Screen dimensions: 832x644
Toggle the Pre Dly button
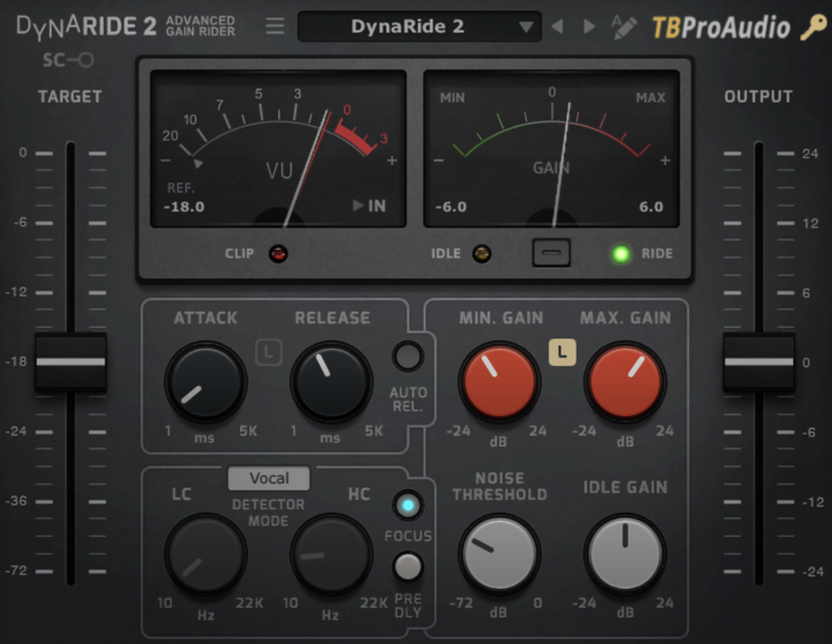408,567
